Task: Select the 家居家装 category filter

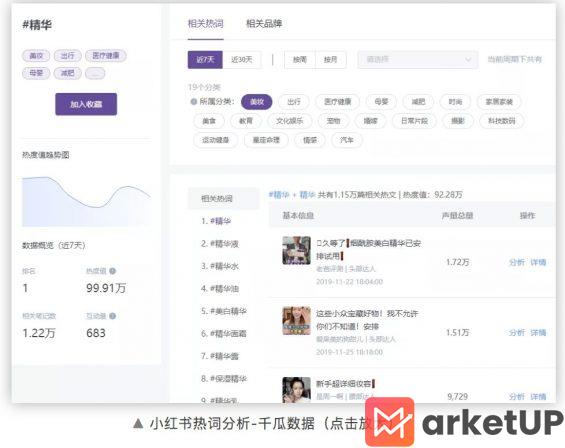Action: [x=499, y=102]
